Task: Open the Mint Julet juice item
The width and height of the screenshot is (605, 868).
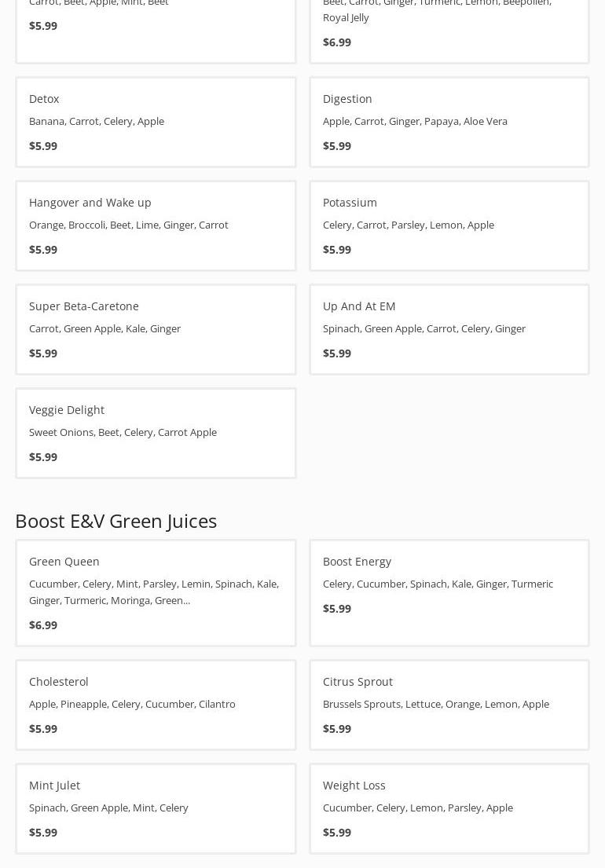Action: click(x=156, y=808)
